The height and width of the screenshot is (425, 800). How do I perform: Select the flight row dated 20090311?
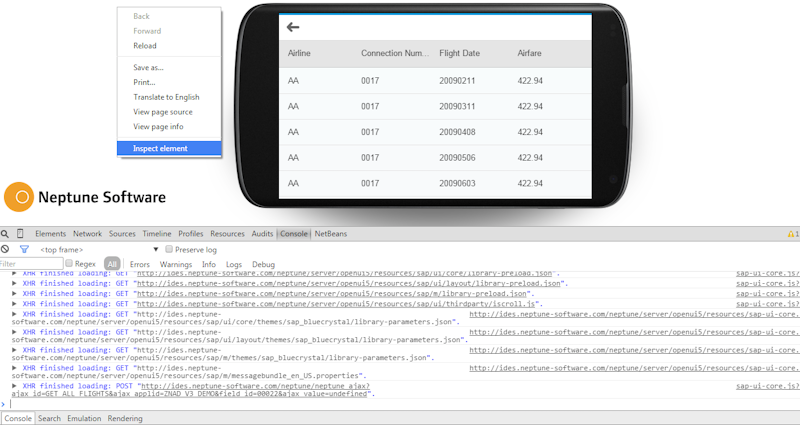(x=435, y=106)
